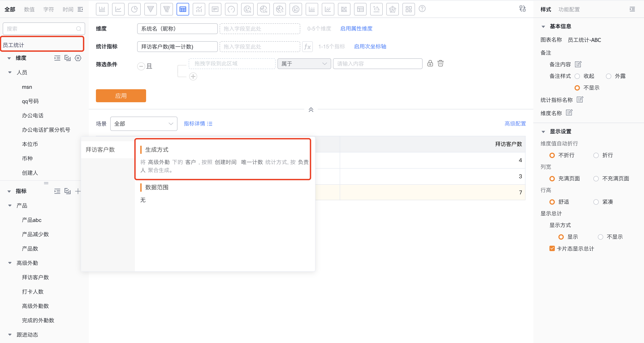
Task: Select the China map chart type
Action: (x=247, y=9)
